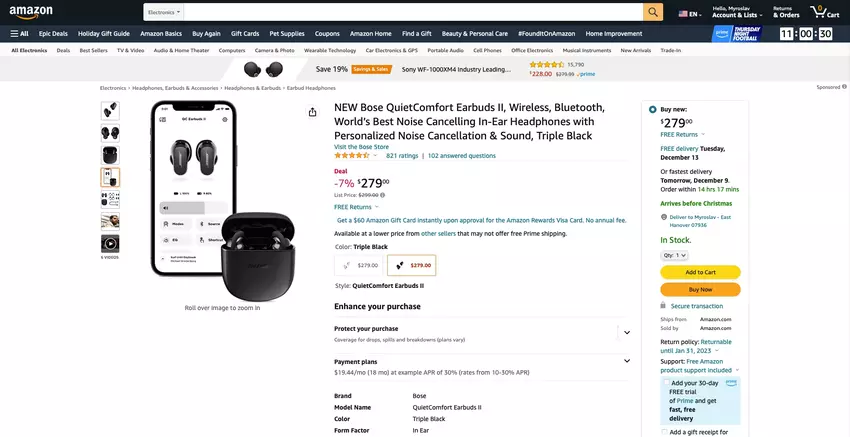The image size is (850, 437).
Task: Click the deliver-to location pin icon
Action: [664, 216]
